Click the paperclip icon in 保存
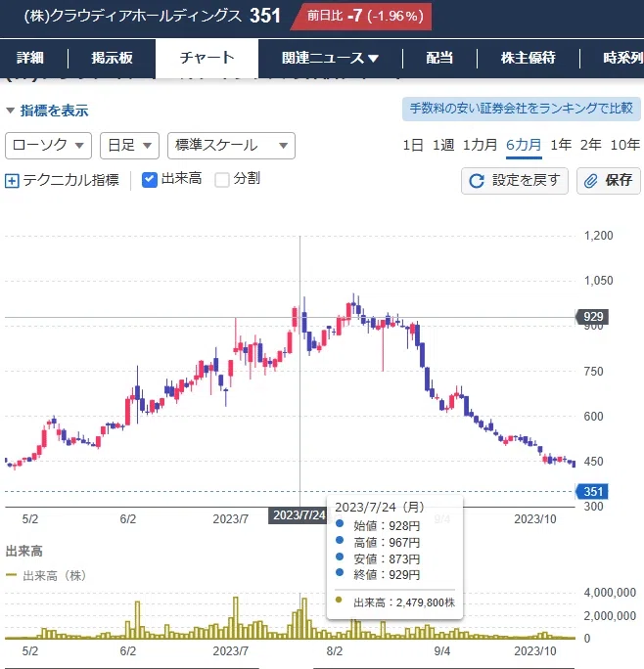 tap(590, 181)
